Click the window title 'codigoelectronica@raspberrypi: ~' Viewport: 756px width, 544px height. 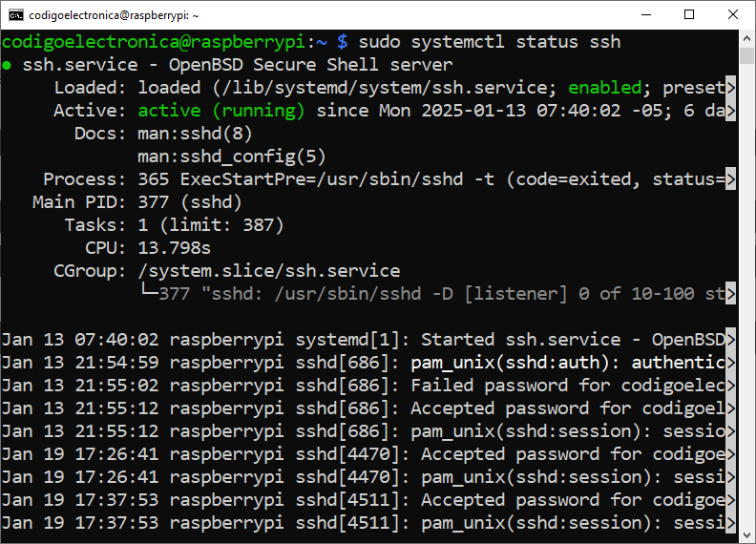pyautogui.click(x=114, y=15)
